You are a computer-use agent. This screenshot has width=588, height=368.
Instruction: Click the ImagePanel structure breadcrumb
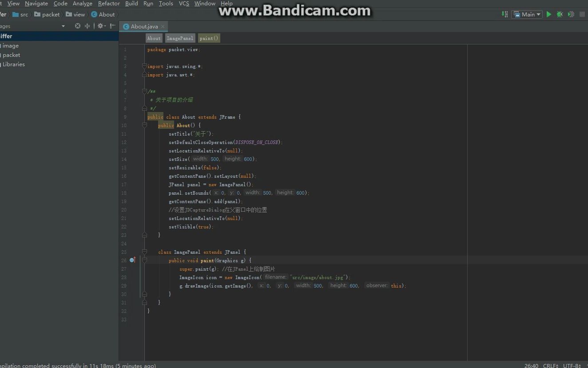pos(180,38)
